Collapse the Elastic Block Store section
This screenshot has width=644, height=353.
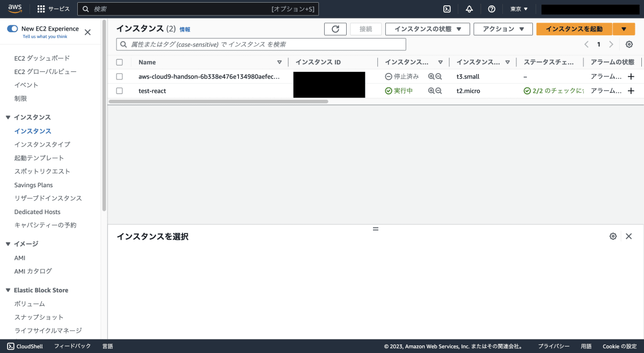tap(8, 290)
